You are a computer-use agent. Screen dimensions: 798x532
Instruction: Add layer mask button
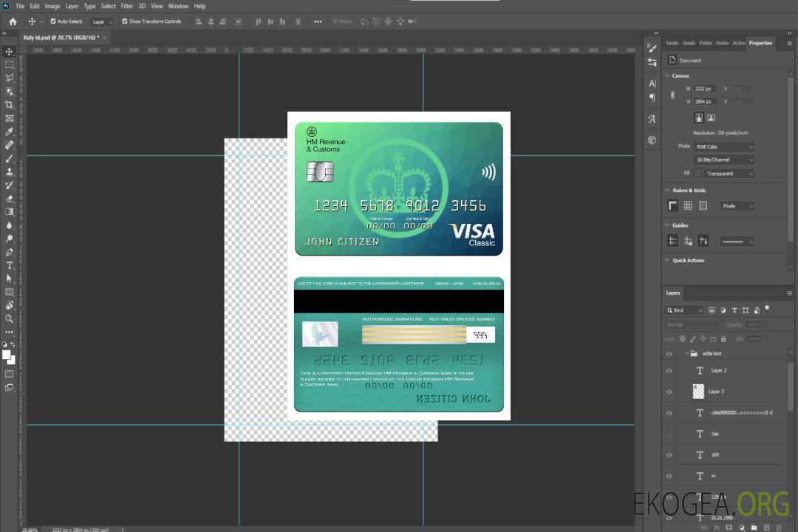point(729,528)
